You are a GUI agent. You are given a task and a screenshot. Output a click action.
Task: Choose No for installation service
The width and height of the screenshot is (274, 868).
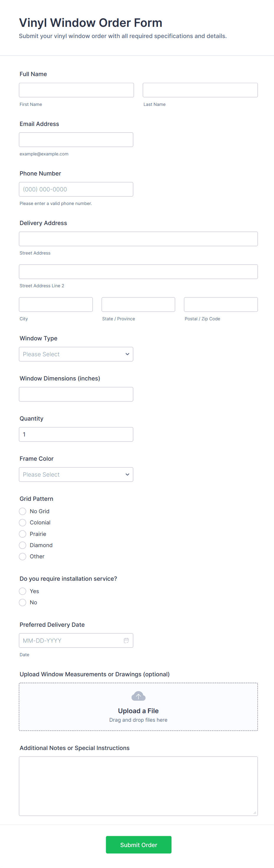(x=23, y=603)
